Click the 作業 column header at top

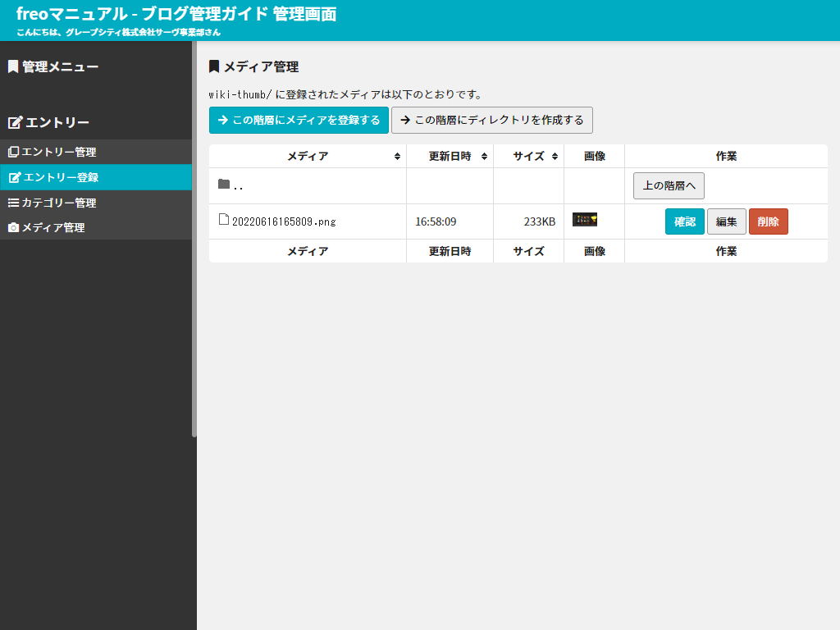pyautogui.click(x=726, y=157)
